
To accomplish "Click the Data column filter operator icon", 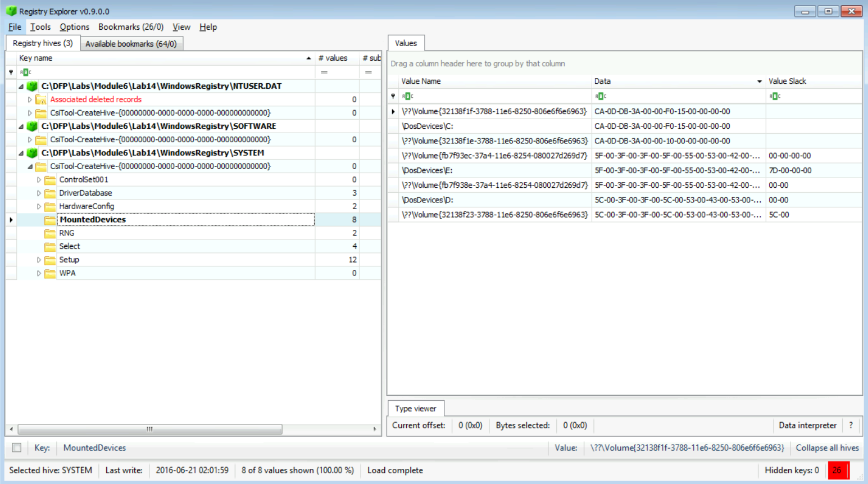I will coord(601,96).
